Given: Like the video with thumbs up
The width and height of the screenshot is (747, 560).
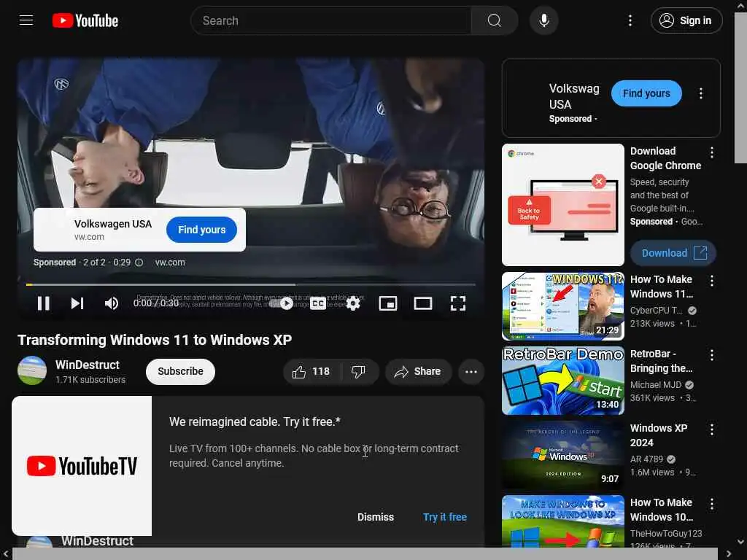Looking at the screenshot, I should pyautogui.click(x=311, y=371).
